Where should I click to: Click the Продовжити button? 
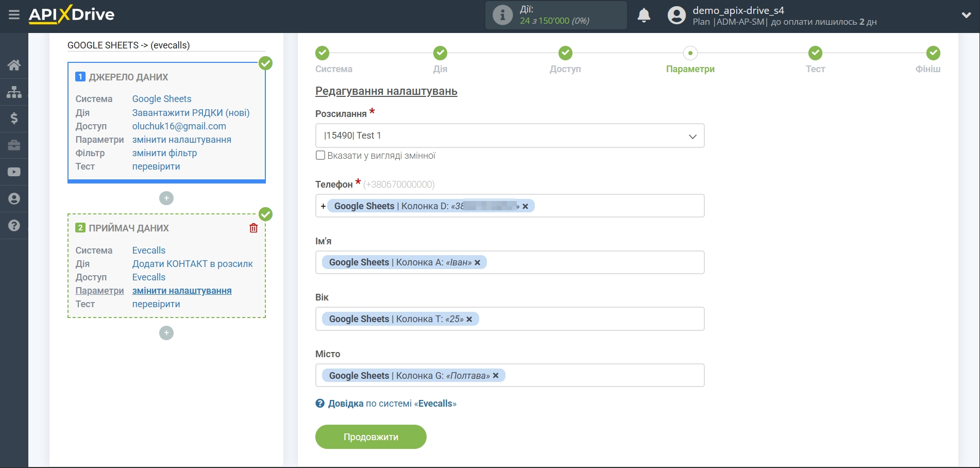point(371,437)
